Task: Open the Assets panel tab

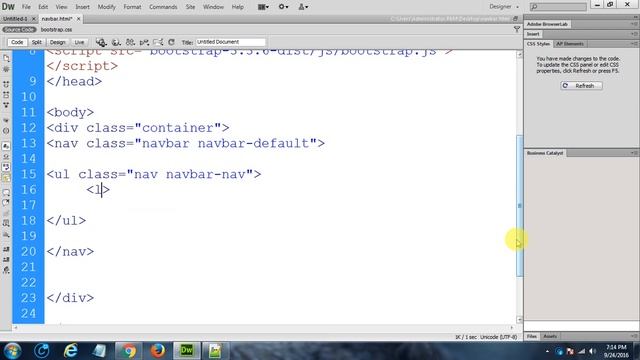Action: [550, 336]
